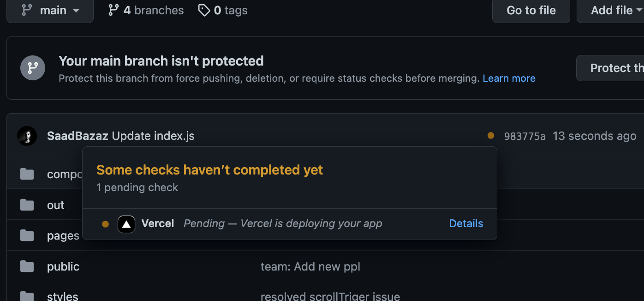Viewport: 644px width, 301px height.
Task: Click the pending check status dot beside Vercel
Action: pyautogui.click(x=105, y=223)
